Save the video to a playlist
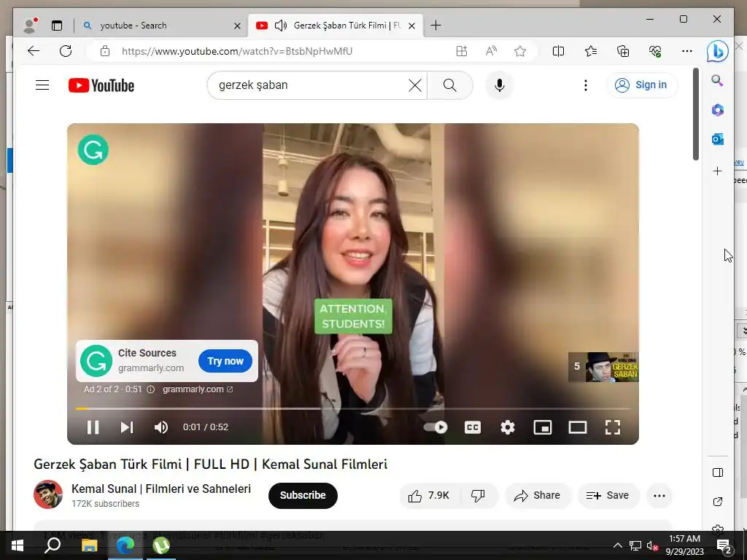Screen dimensions: 747x560 coord(608,496)
